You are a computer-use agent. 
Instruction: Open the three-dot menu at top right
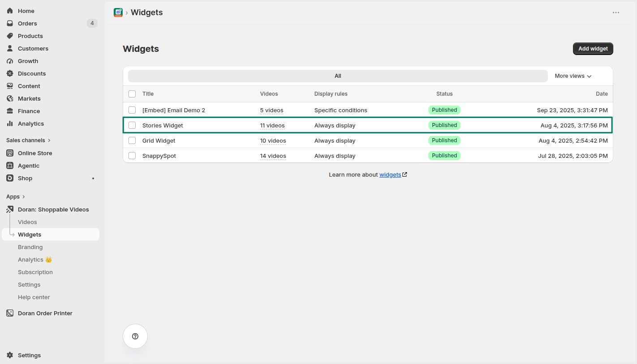coord(616,13)
